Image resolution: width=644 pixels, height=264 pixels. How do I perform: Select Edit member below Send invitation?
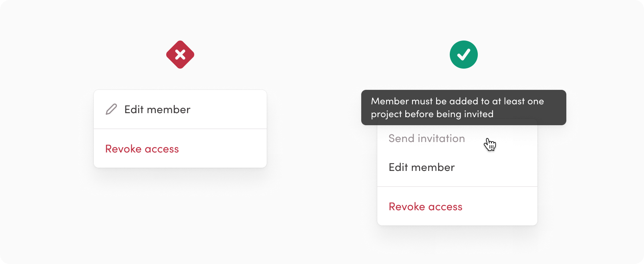click(x=422, y=167)
